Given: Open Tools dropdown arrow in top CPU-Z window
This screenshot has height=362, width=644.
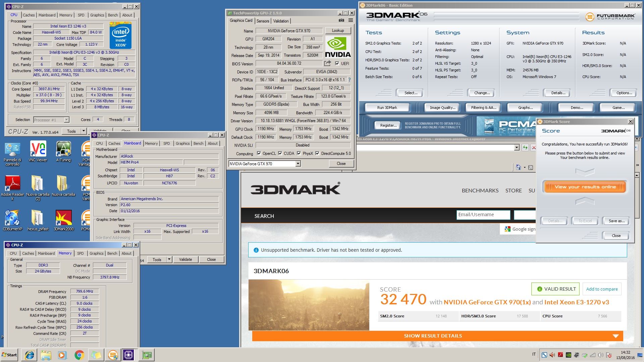Looking at the screenshot, I should [x=84, y=131].
